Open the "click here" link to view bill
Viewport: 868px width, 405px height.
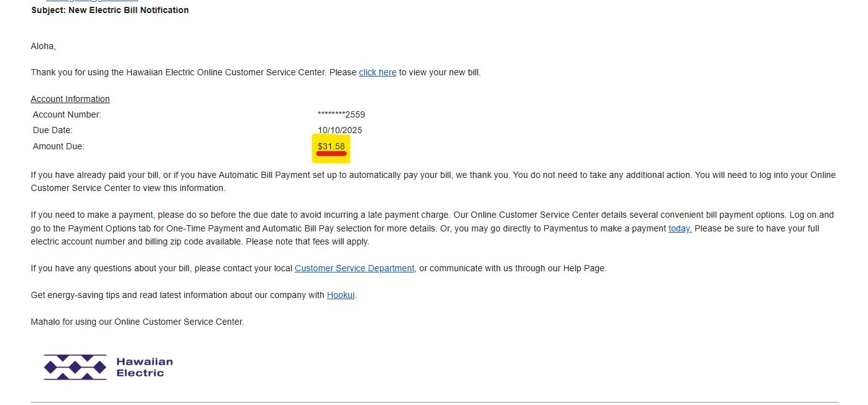[377, 72]
